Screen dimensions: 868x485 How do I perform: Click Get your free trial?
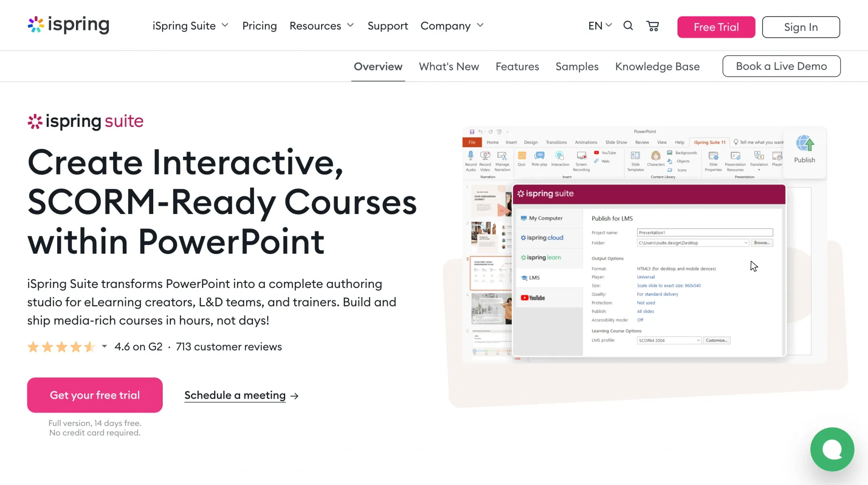coord(95,395)
